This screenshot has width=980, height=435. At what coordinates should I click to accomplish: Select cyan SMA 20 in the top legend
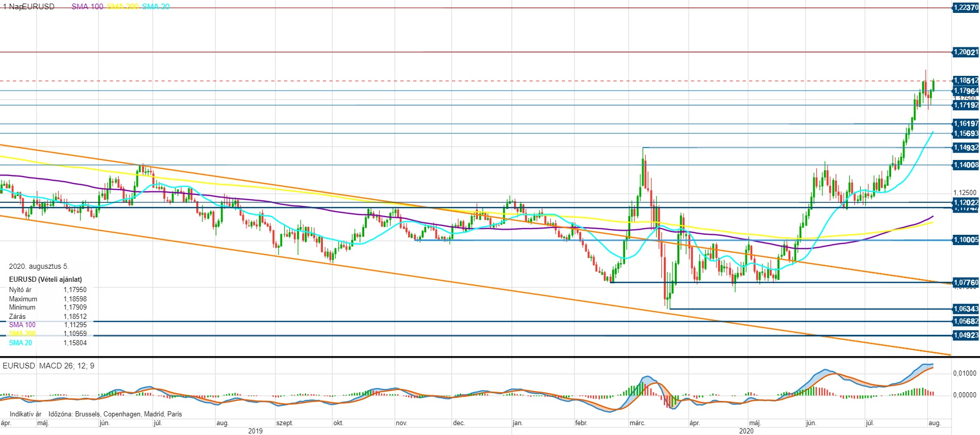click(x=155, y=7)
